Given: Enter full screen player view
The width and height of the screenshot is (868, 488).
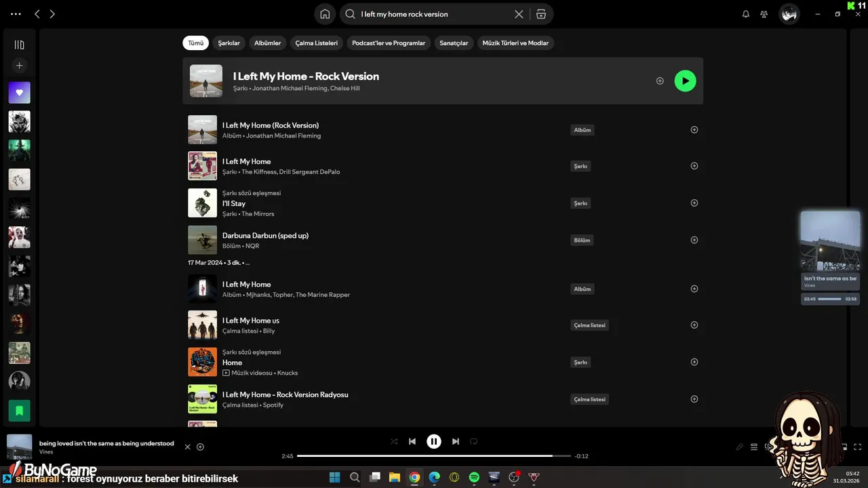Looking at the screenshot, I should tap(858, 447).
